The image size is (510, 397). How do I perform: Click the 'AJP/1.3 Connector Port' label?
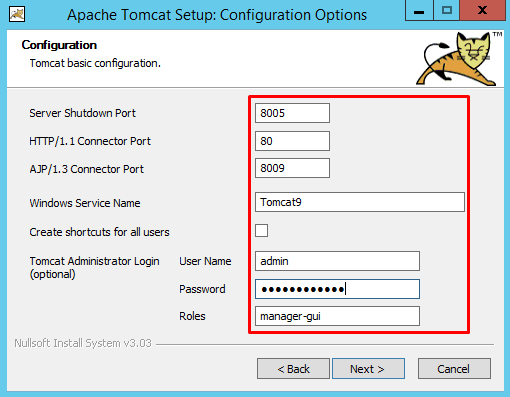pyautogui.click(x=87, y=169)
